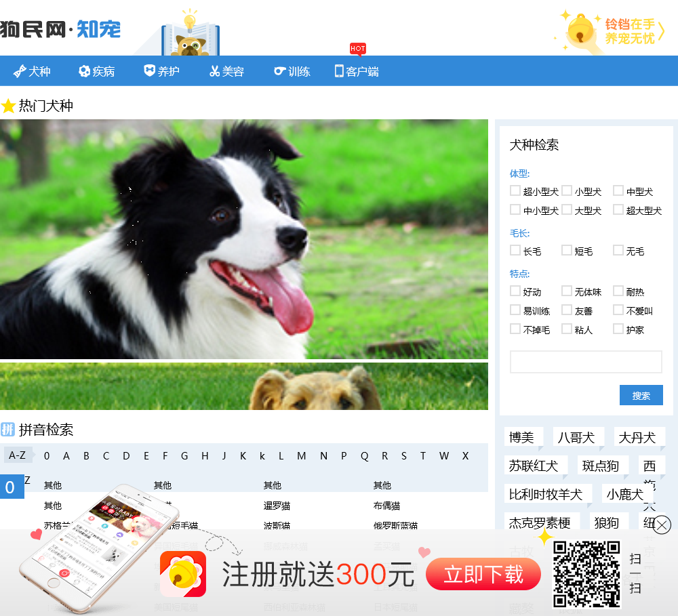The height and width of the screenshot is (616, 678).
Task: Open the 布偶猫 link
Action: 387,506
